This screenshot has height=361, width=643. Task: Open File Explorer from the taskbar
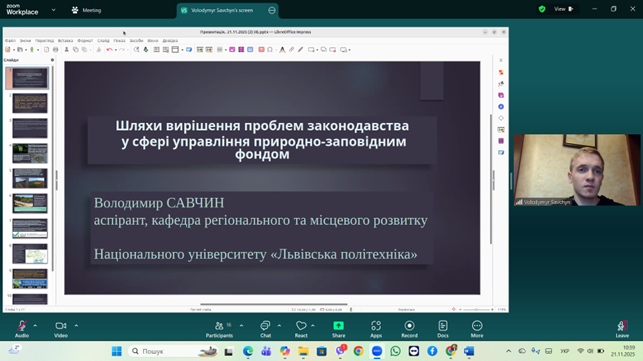303,351
